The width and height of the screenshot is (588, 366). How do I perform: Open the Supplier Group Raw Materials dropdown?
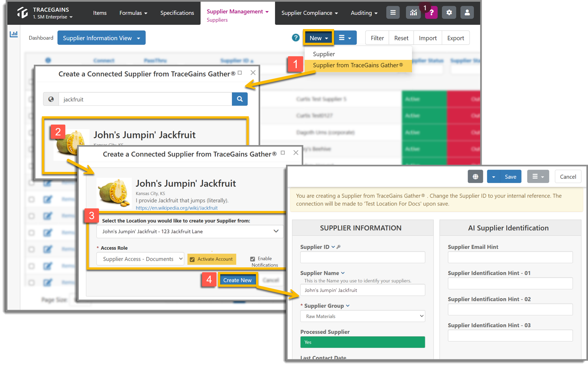pyautogui.click(x=363, y=316)
